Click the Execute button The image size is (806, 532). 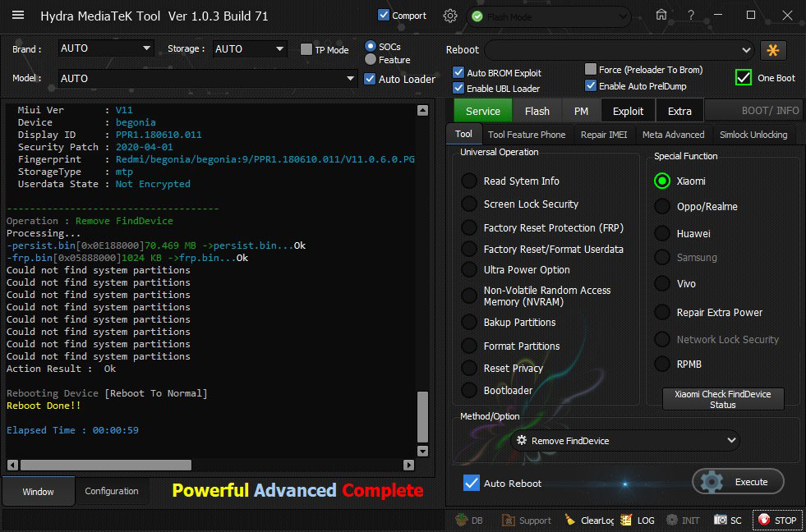739,482
